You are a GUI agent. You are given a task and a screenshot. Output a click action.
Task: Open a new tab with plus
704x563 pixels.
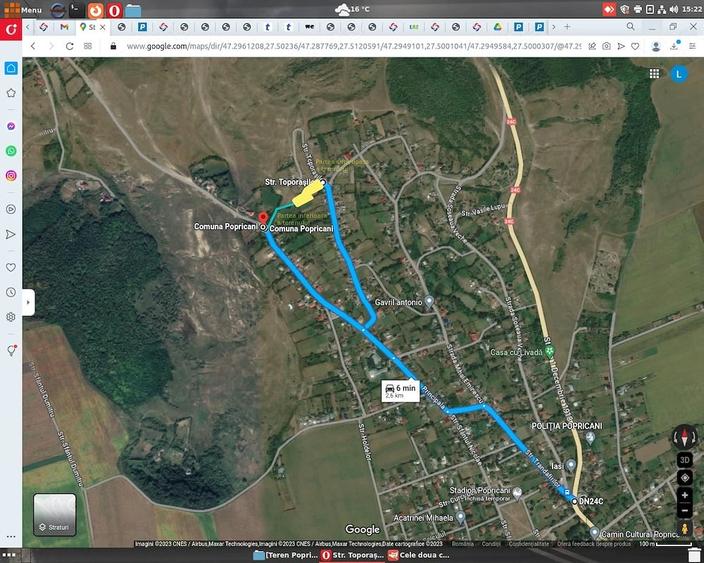pos(567,27)
